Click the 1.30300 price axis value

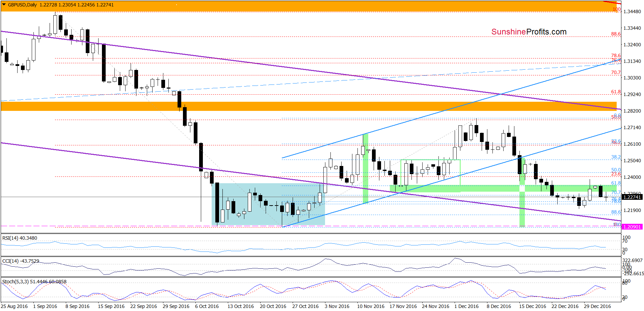632,78
